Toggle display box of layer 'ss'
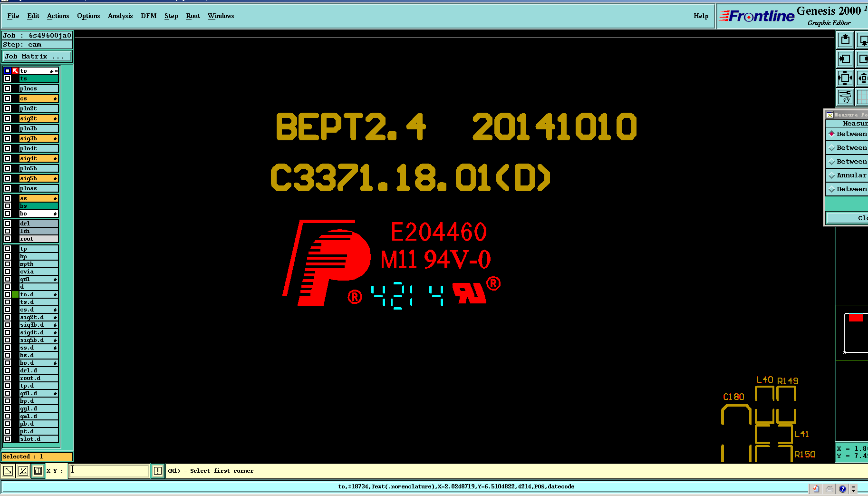868x496 pixels. pyautogui.click(x=8, y=198)
